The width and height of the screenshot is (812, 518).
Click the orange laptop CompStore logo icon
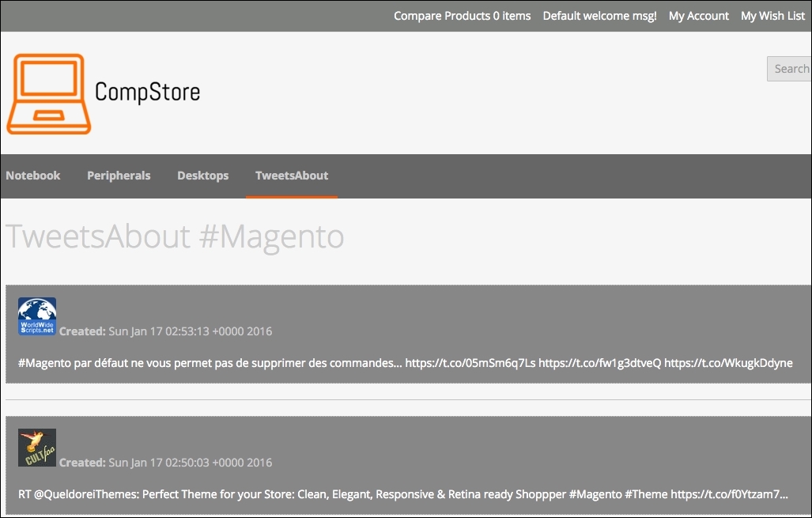point(49,94)
